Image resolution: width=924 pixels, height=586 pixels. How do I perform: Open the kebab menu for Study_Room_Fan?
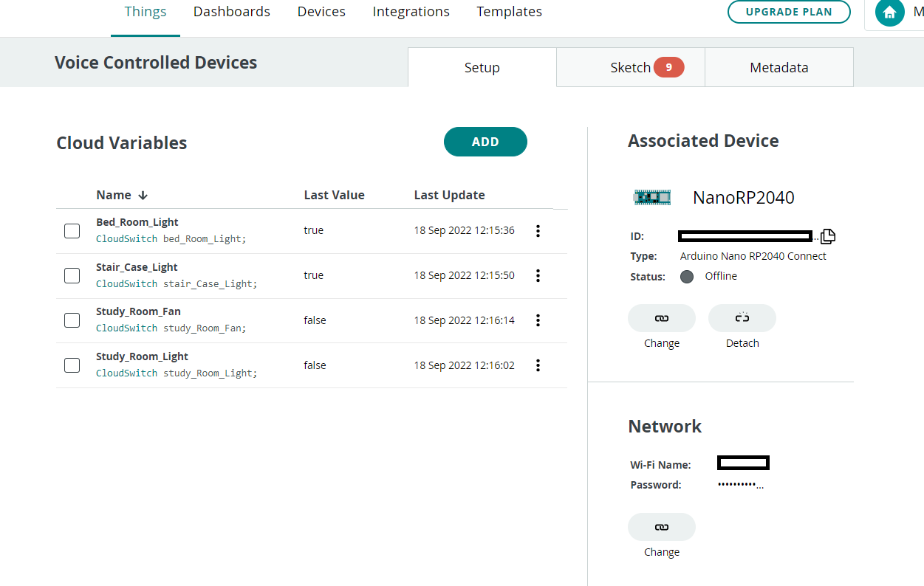point(538,320)
